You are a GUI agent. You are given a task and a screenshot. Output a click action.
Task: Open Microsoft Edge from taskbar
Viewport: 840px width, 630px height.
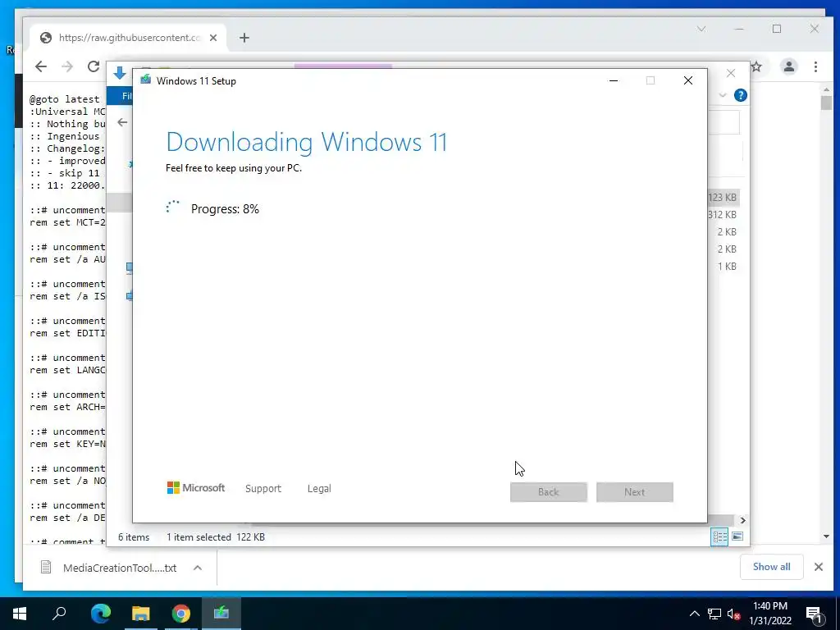coord(101,614)
